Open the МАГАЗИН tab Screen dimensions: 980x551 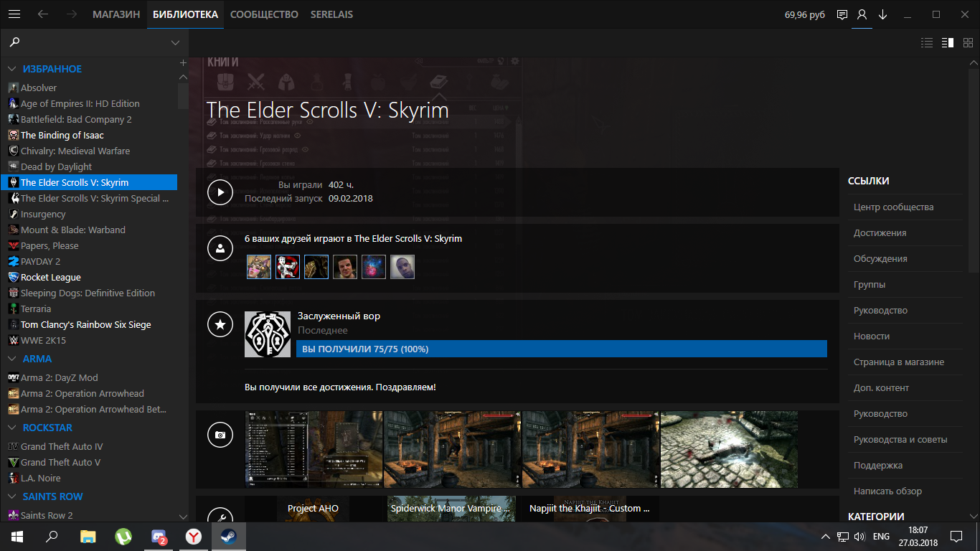click(116, 14)
